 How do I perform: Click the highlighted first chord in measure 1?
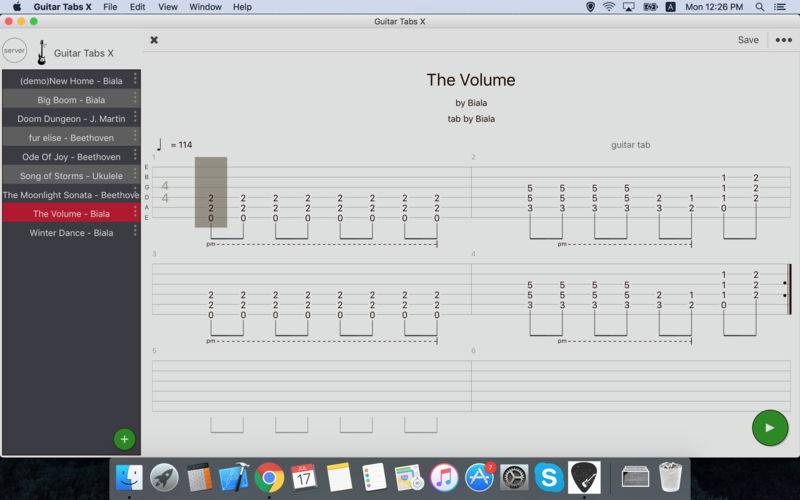(211, 192)
